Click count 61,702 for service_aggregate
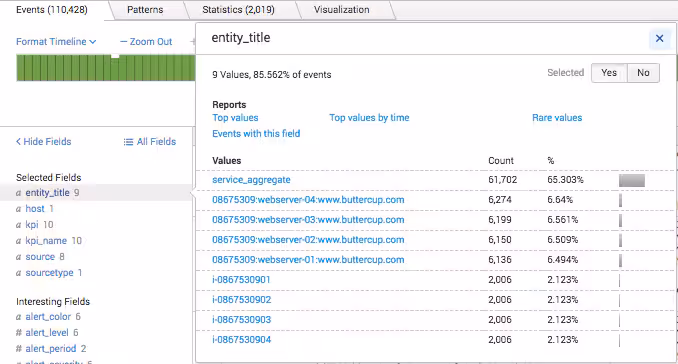 (x=502, y=179)
